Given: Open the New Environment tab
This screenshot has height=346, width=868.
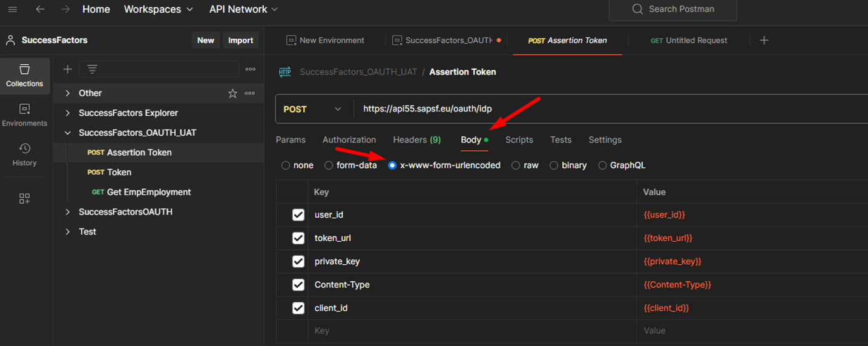Looking at the screenshot, I should 326,41.
